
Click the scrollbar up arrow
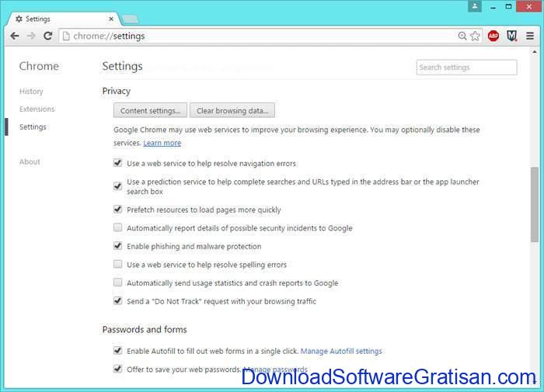[535, 52]
